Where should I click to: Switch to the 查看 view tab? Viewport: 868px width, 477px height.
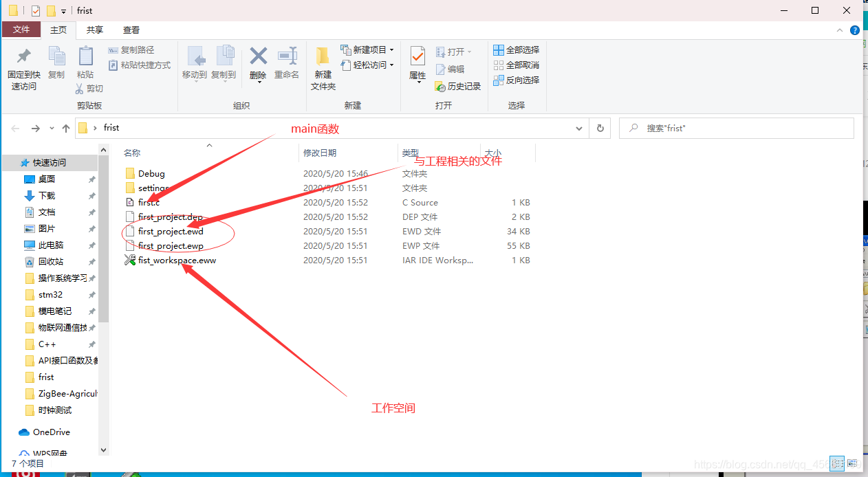131,30
